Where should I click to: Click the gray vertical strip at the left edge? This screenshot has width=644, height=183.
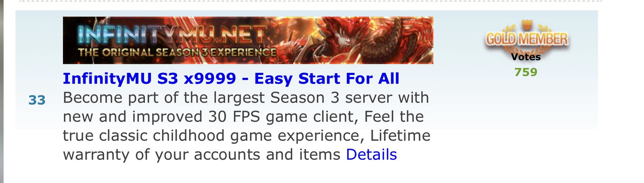(2, 91)
